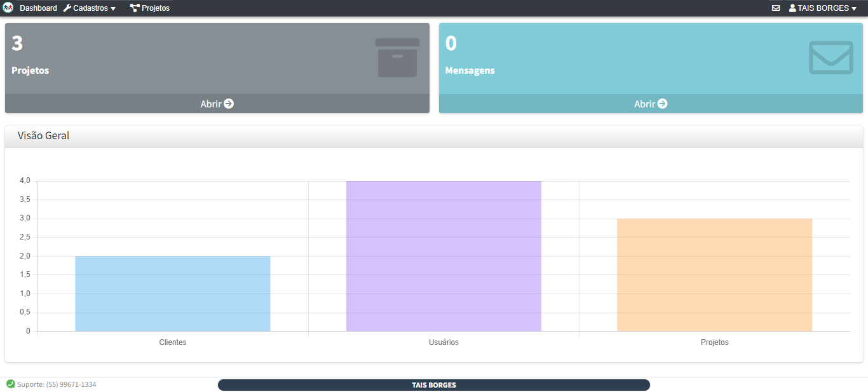The width and height of the screenshot is (868, 392).
Task: Click the archive box icon on Projetos card
Action: coord(397,58)
